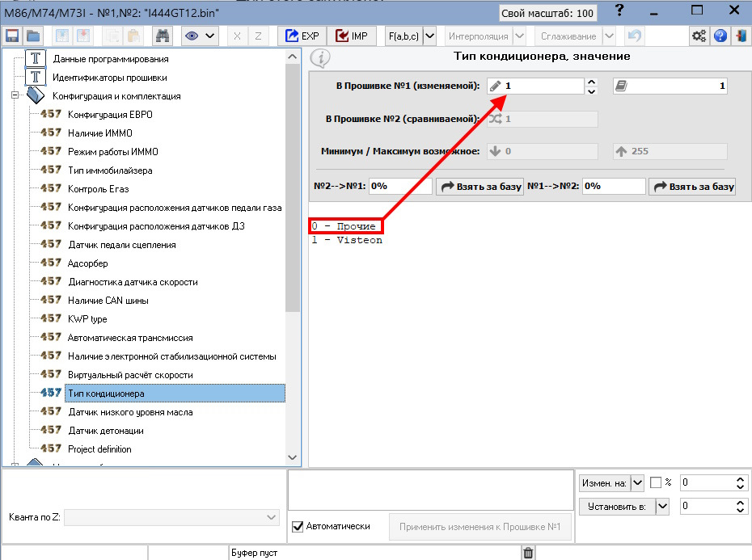
Task: Click the tree scrollbar down arrow
Action: pos(292,457)
